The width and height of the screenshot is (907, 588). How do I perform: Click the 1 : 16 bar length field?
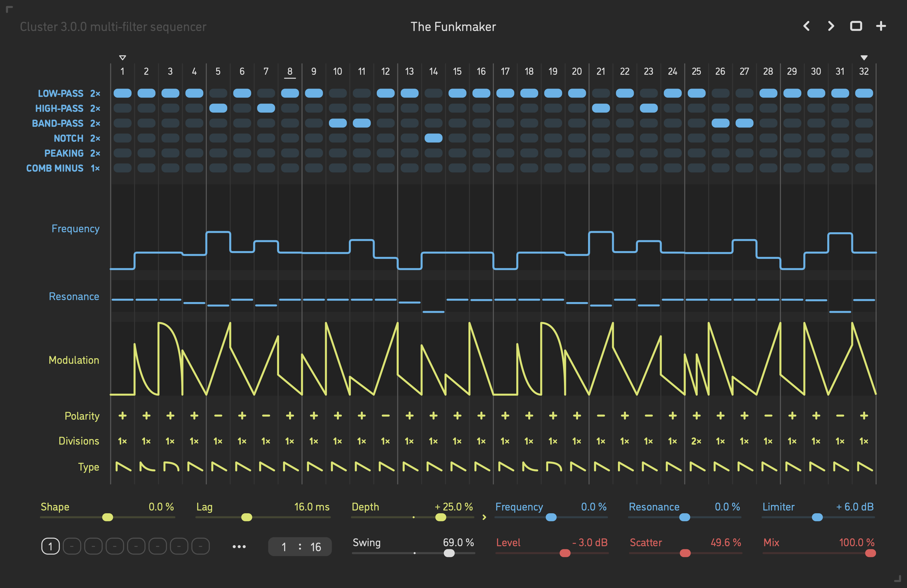[x=300, y=546]
